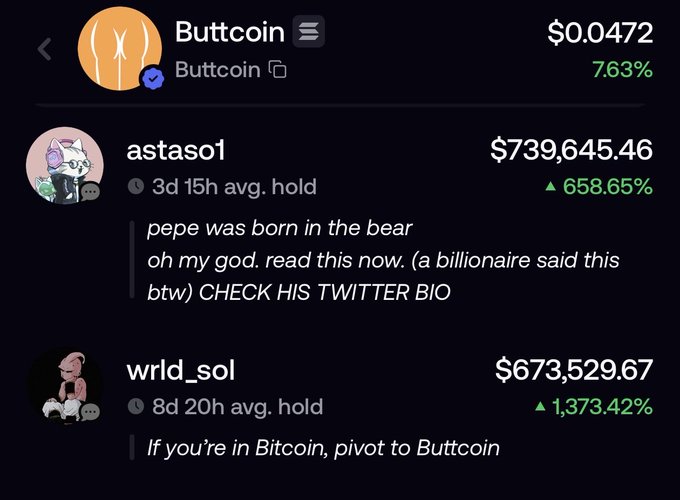Click the $0.0472 token price

pos(600,33)
